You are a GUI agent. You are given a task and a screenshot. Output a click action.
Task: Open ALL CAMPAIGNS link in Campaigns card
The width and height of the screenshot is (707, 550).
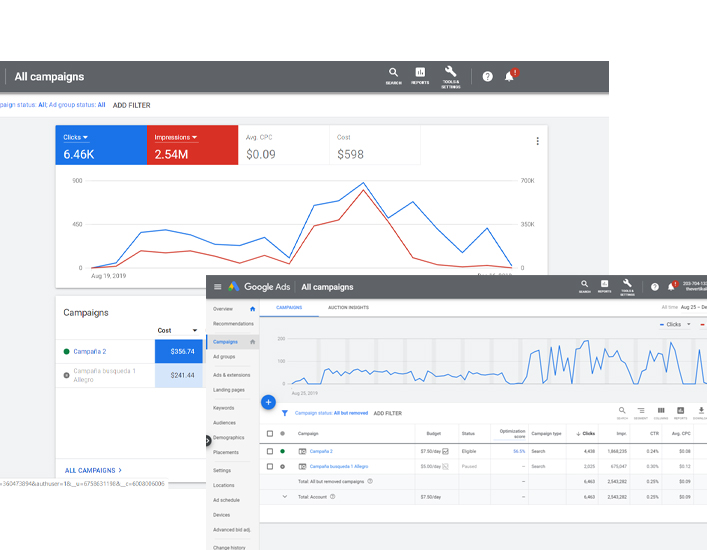coord(93,470)
